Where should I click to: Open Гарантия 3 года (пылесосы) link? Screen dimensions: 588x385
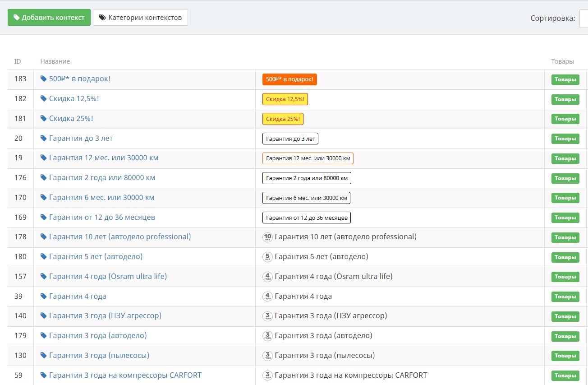pyautogui.click(x=99, y=356)
